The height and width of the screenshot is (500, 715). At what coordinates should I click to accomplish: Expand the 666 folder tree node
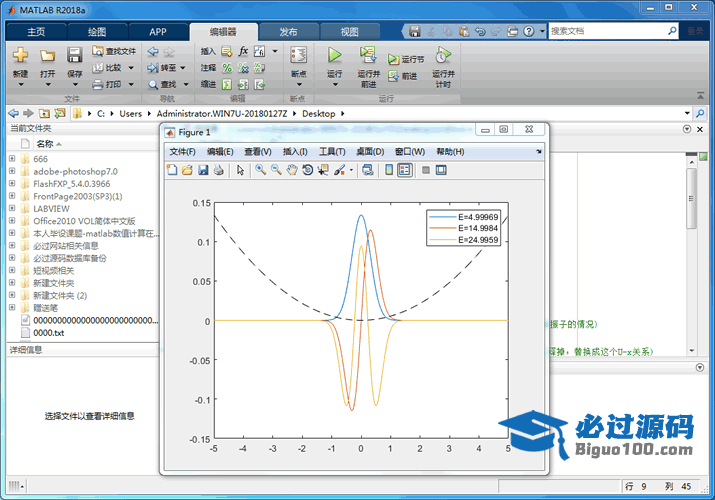click(12, 159)
